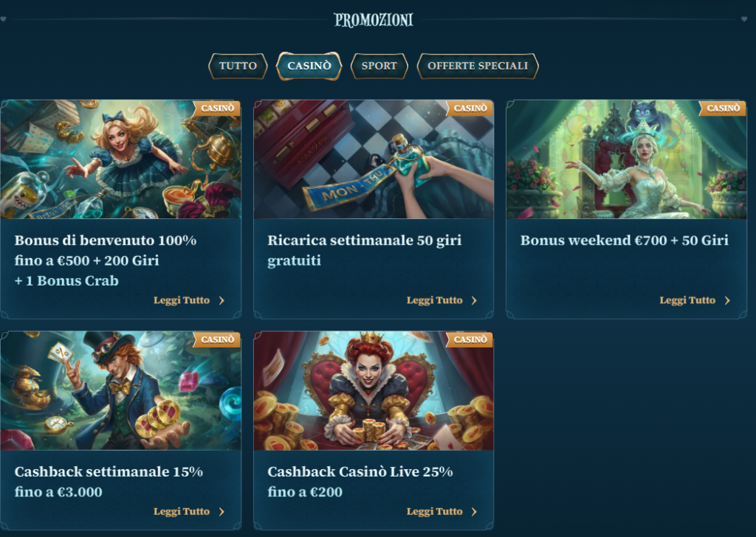756x537 pixels.
Task: Click the chevron arrow on the weekend bonus card
Action: point(727,300)
